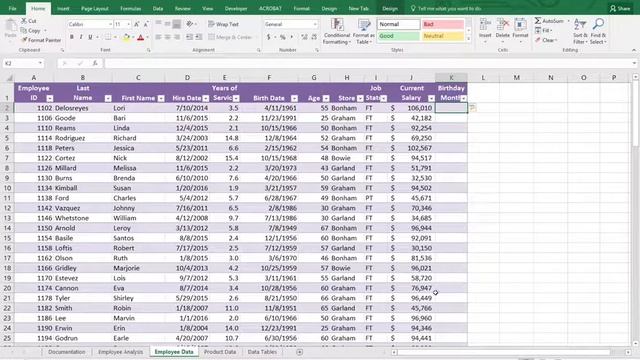Open Last Name filter dropdown
Image resolution: width=640 pixels, height=360 pixels.
108,98
